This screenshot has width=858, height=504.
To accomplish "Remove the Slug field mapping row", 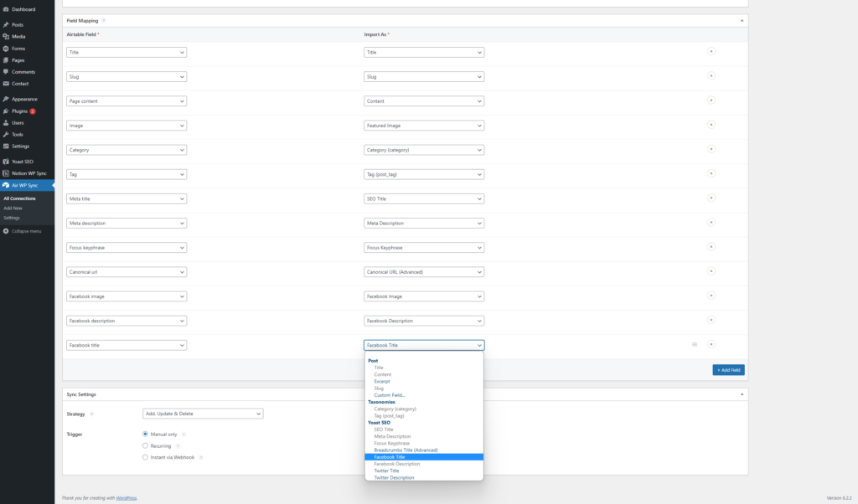I will (711, 76).
